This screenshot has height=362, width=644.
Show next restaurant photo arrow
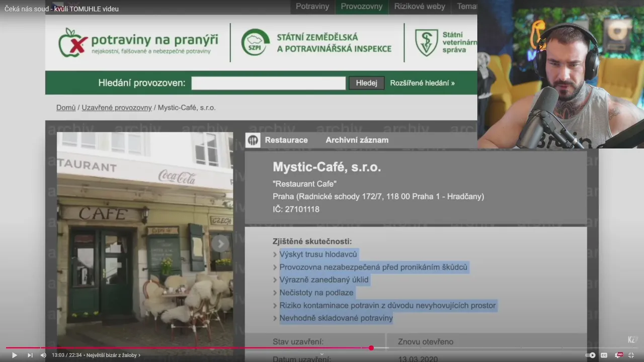(x=220, y=244)
